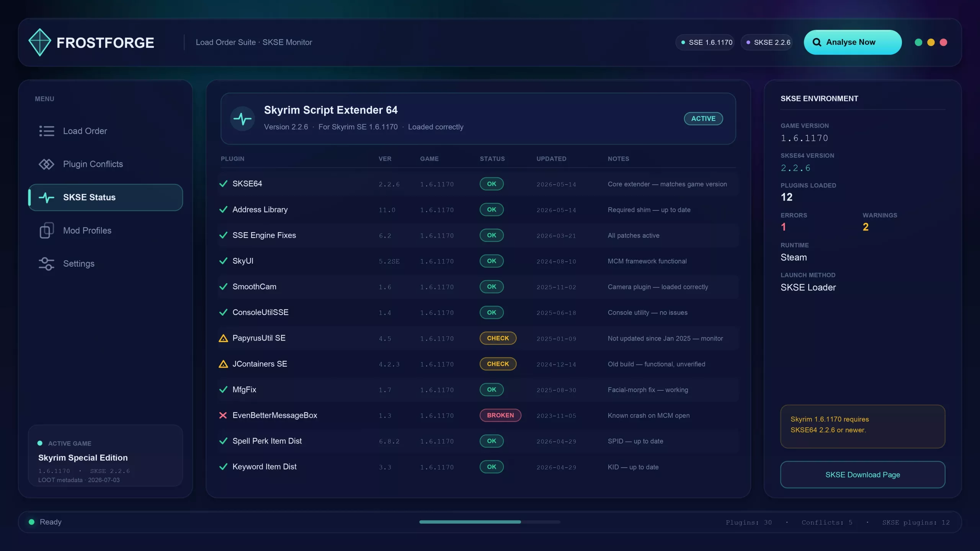Click the 'Known crash on MCM open' note

(648, 416)
